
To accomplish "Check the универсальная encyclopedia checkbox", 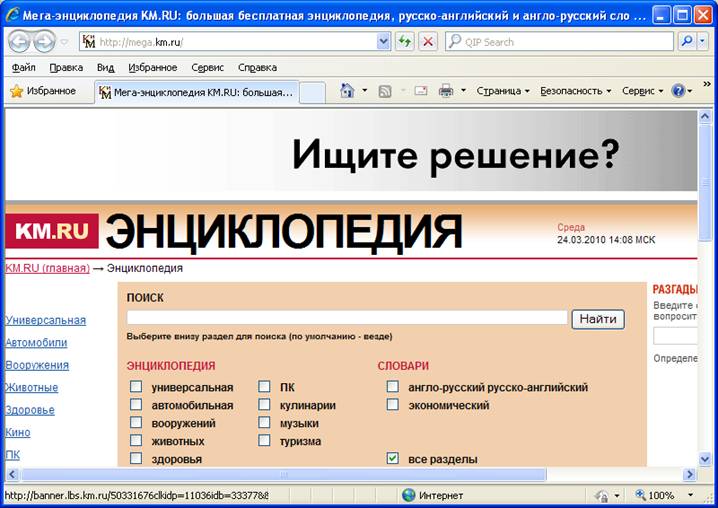I will coord(136,387).
